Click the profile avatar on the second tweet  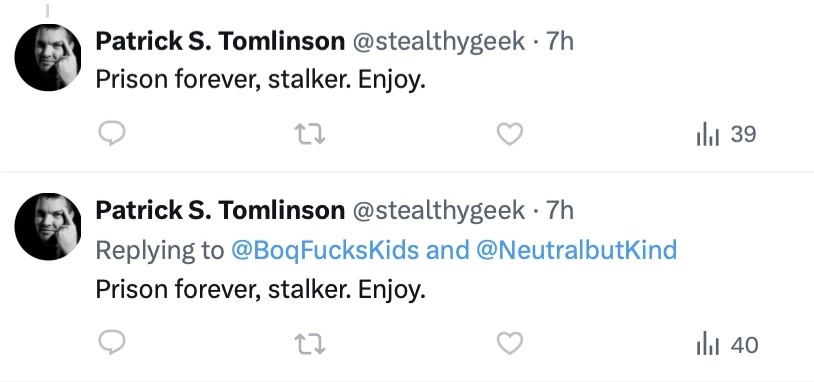[48, 227]
